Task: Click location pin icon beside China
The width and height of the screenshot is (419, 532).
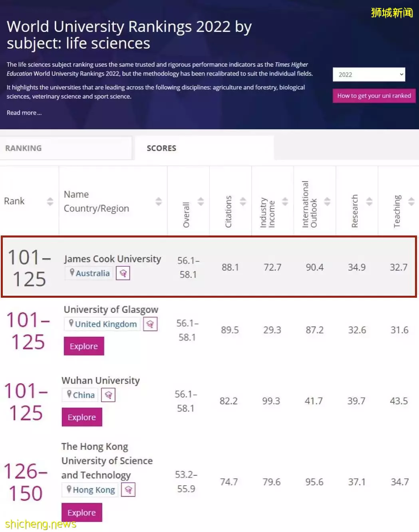Action: 69,394
